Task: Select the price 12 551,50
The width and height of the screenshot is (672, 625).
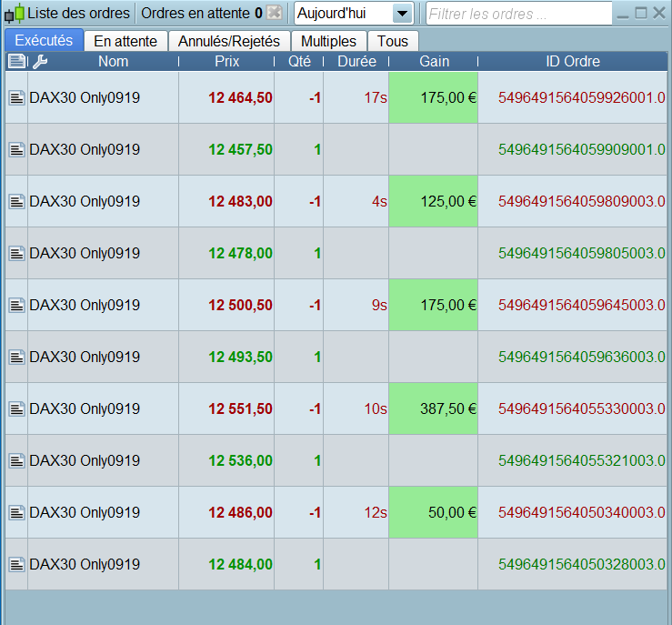Action: [x=240, y=409]
